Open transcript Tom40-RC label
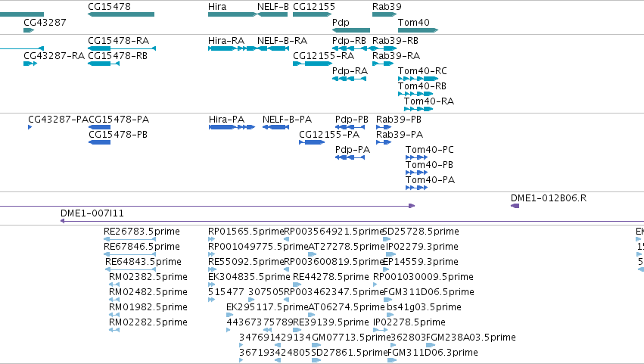Viewport: 644px width, 364px height. point(422,71)
